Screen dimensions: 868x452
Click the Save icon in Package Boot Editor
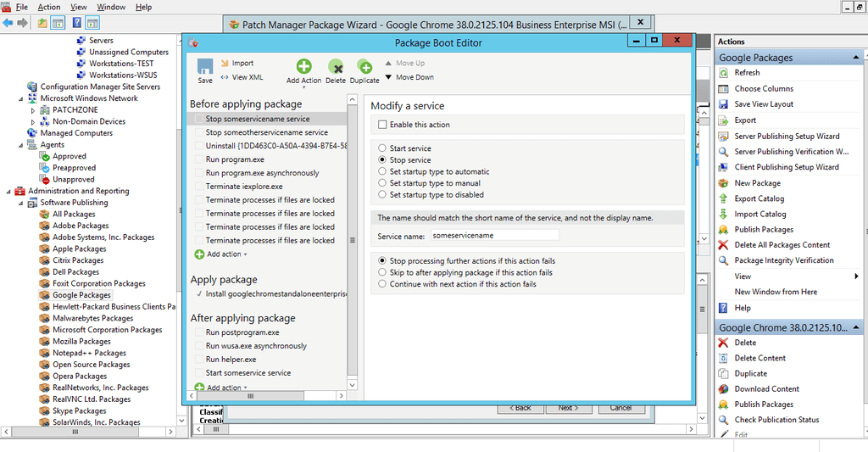tap(205, 66)
